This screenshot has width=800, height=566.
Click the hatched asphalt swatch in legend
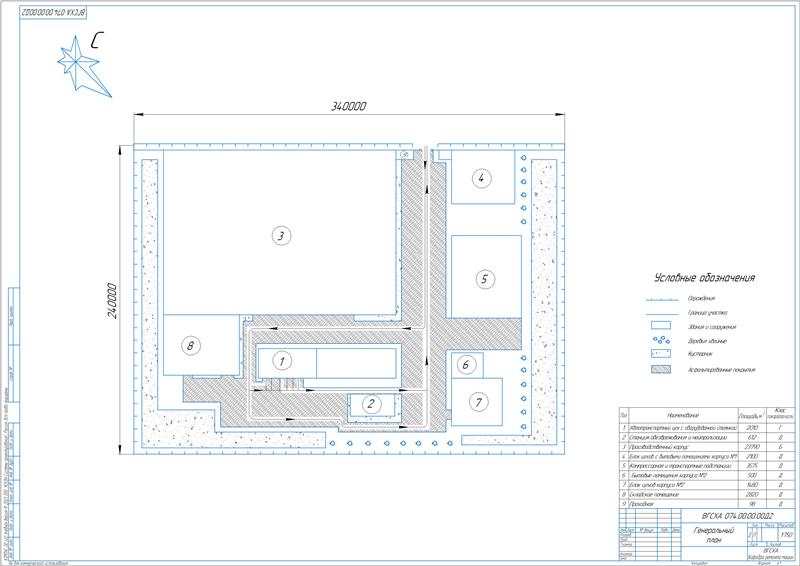[x=661, y=369]
